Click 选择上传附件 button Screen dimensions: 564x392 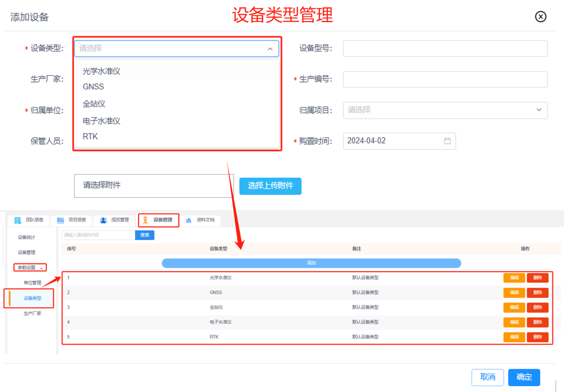point(270,186)
